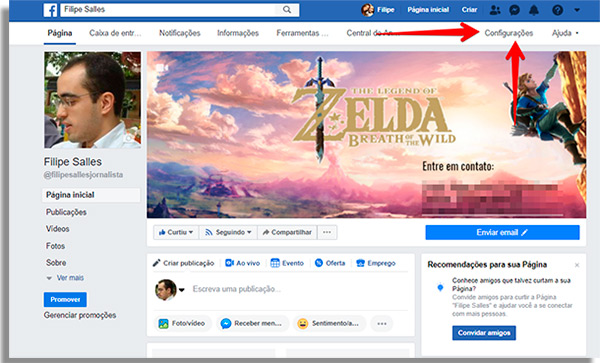Open the Ajuda dropdown
This screenshot has height=363, width=600.
pos(565,33)
